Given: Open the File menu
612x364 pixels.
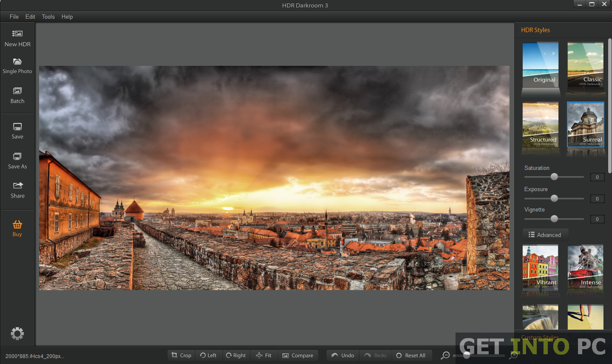Looking at the screenshot, I should (x=14, y=17).
